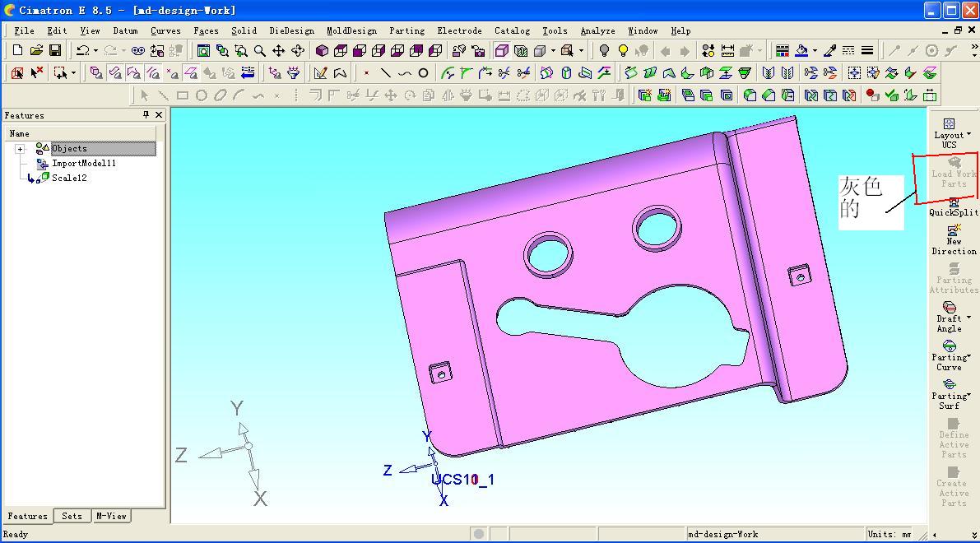980x543 pixels.
Task: Open the Layout UCS dropdown
Action: [968, 134]
